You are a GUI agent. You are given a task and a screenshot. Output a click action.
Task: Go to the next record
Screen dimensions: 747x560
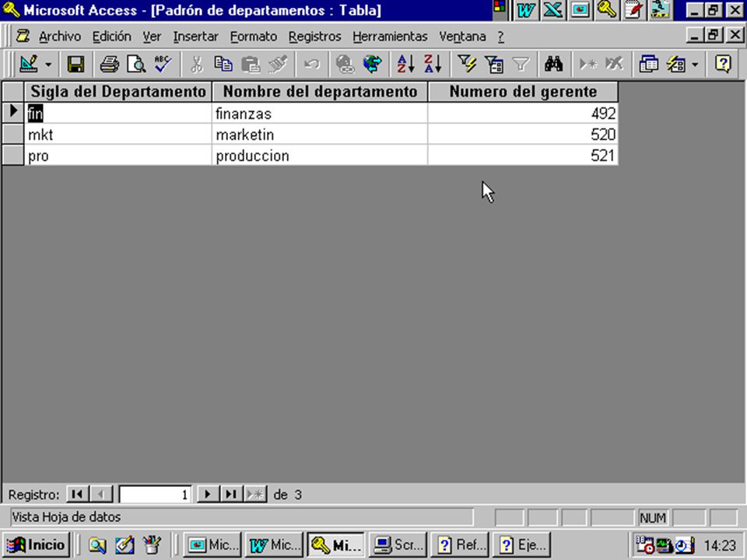click(x=208, y=495)
